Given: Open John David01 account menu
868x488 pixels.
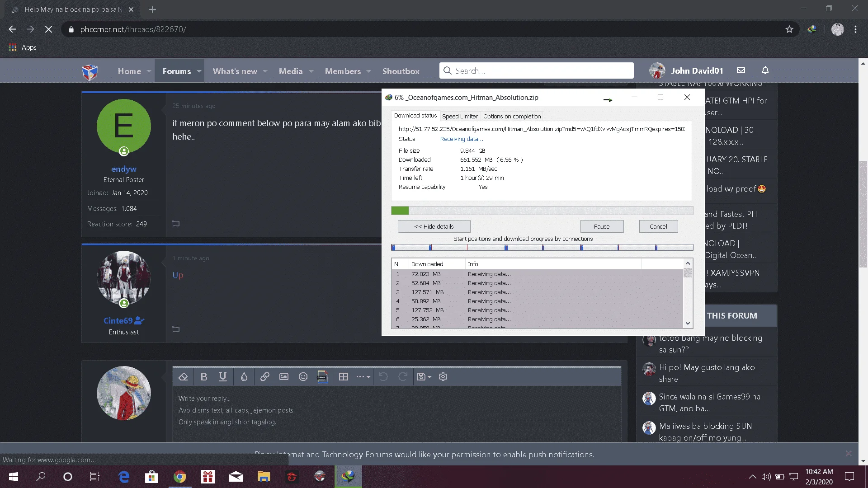Looking at the screenshot, I should point(686,70).
